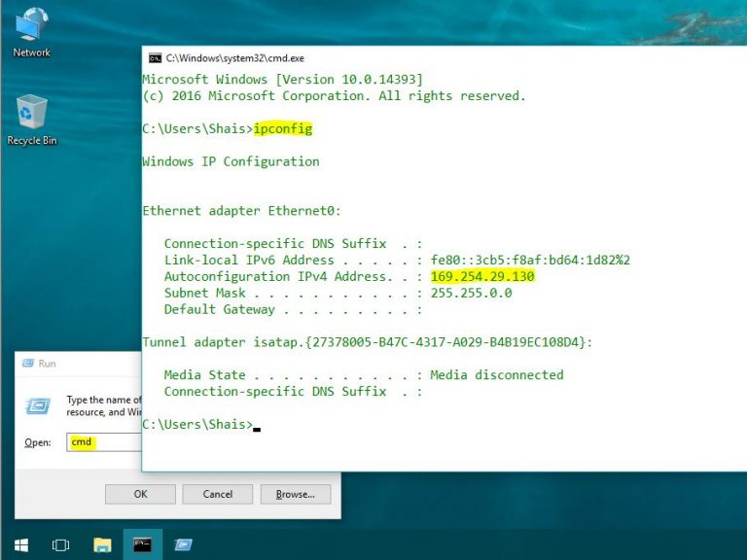Screen dimensions: 747x560
Task: Click the Run program icon in the dialog
Action: click(x=38, y=405)
